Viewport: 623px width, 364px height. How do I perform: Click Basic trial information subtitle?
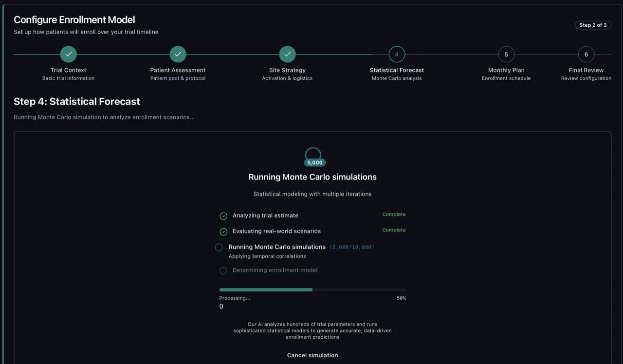point(69,78)
